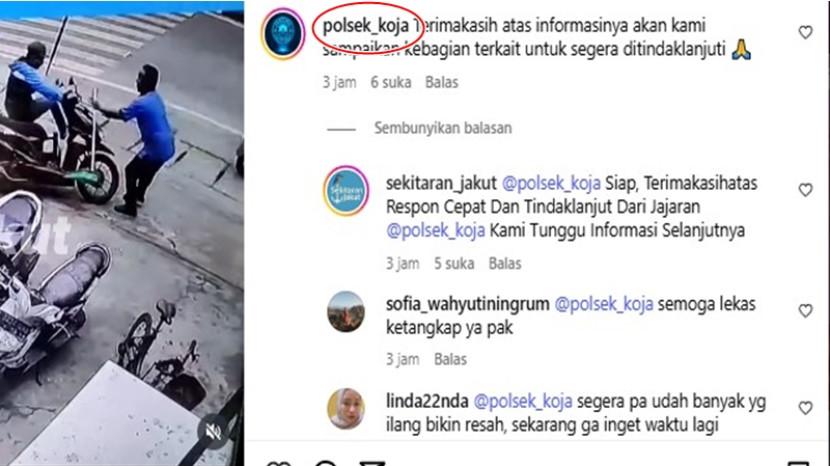Reply to sekitaran_jakut with Balas
The image size is (830, 466).
(x=504, y=264)
